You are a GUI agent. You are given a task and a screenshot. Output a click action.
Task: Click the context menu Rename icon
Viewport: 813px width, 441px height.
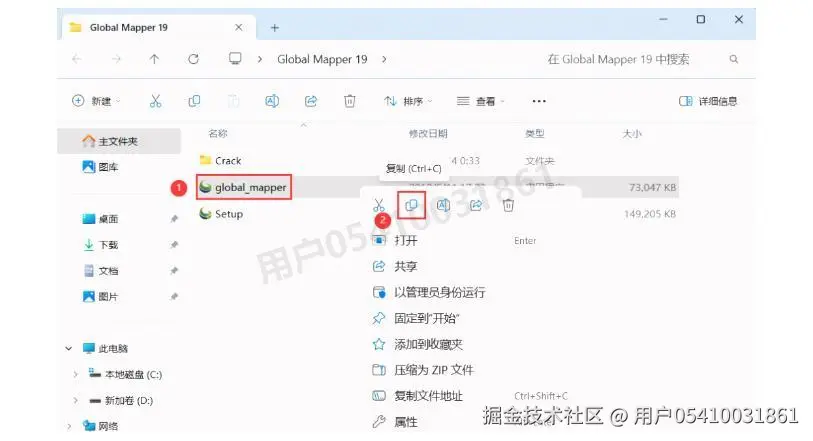point(444,205)
